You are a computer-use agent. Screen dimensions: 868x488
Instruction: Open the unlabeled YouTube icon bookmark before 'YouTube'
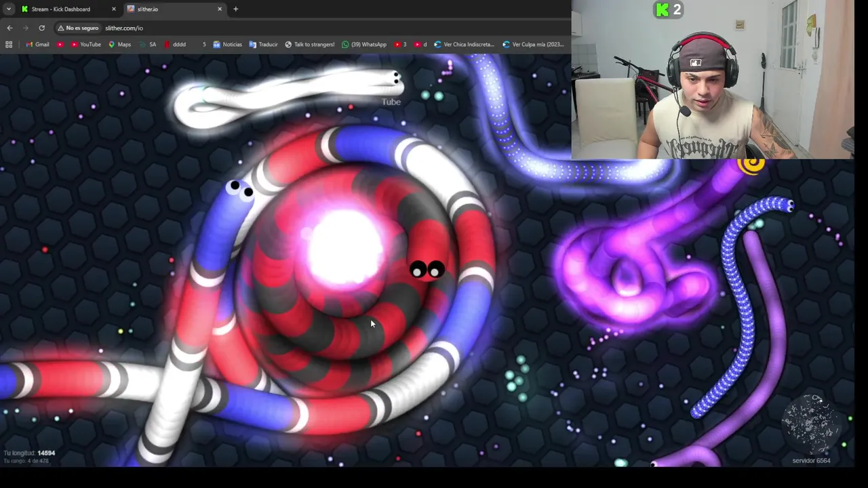pyautogui.click(x=60, y=44)
